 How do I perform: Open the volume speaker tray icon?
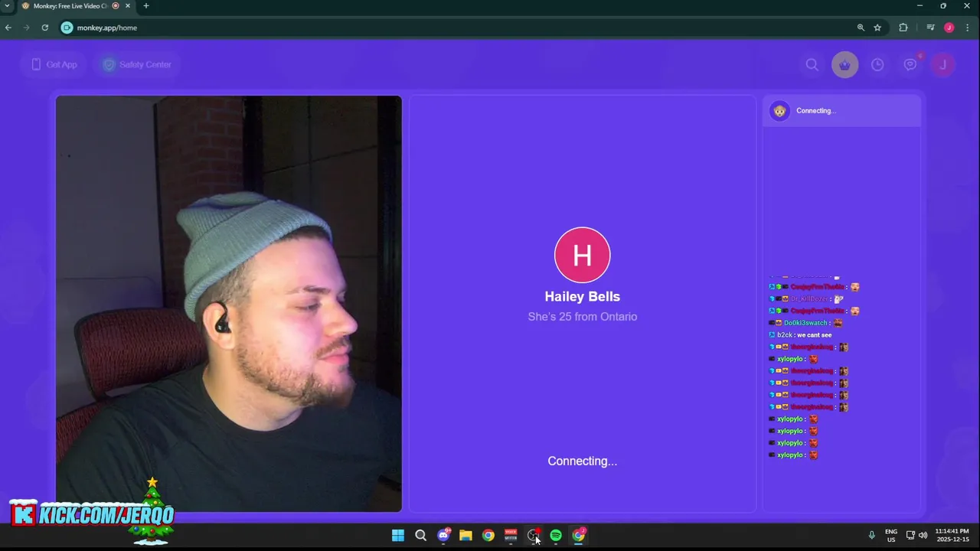923,535
